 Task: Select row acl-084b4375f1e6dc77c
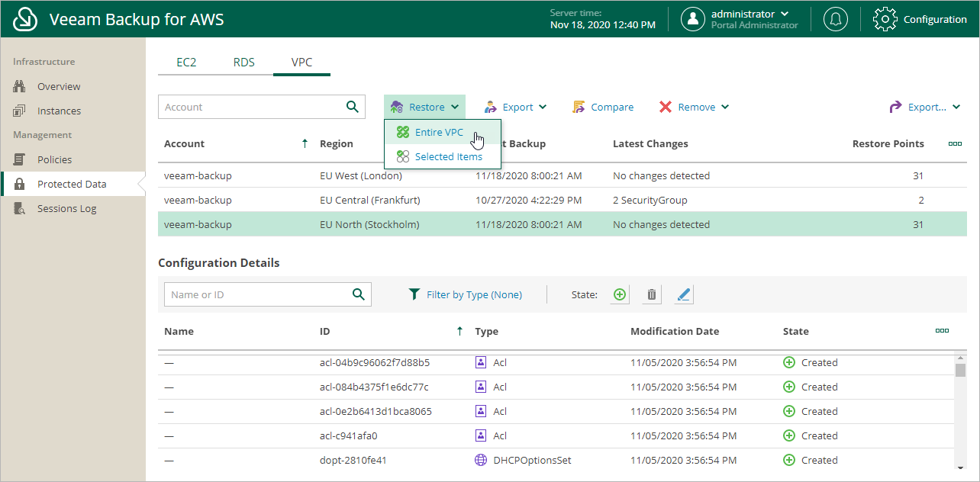click(556, 387)
